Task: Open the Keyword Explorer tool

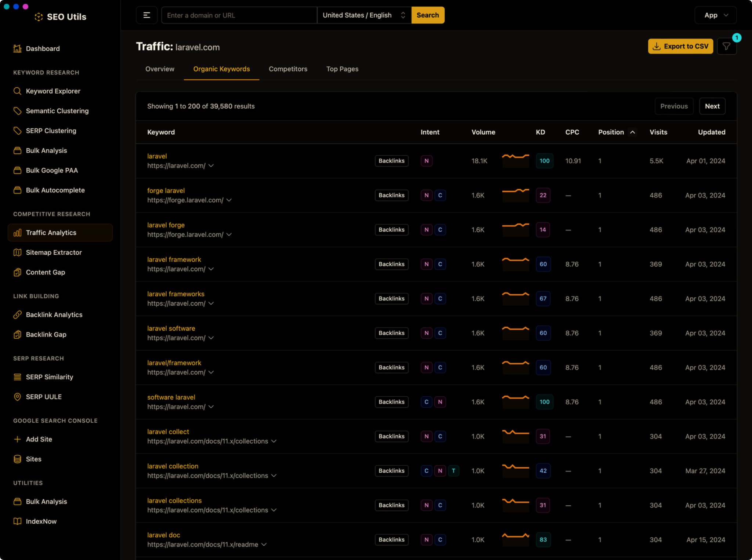Action: 53,91
